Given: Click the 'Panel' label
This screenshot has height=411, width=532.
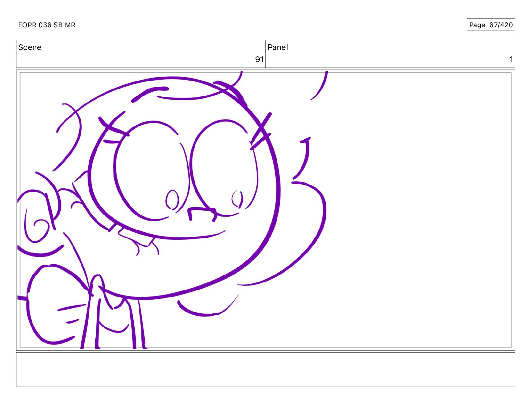Looking at the screenshot, I should coord(278,47).
